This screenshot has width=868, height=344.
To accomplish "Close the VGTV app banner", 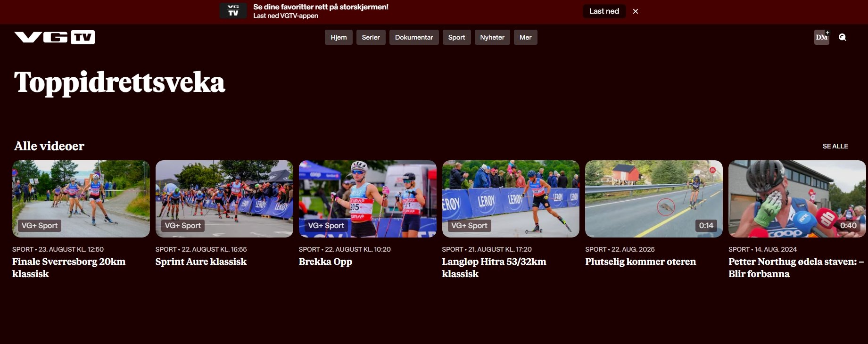I will tap(636, 11).
